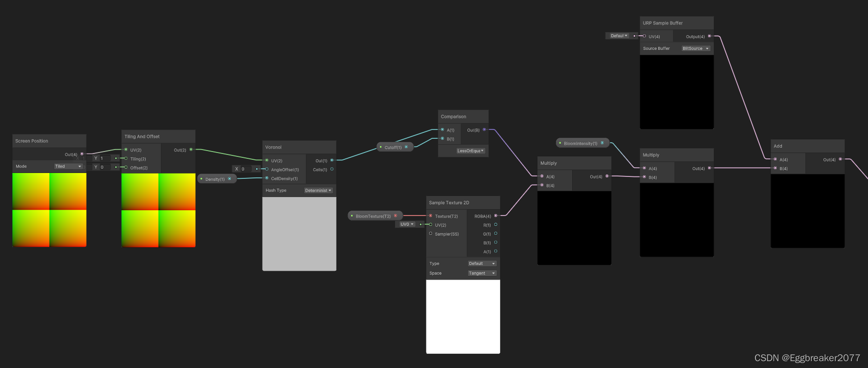Viewport: 868px width, 368px height.
Task: Click Tiling And Offset UV(2) input port
Action: point(126,150)
